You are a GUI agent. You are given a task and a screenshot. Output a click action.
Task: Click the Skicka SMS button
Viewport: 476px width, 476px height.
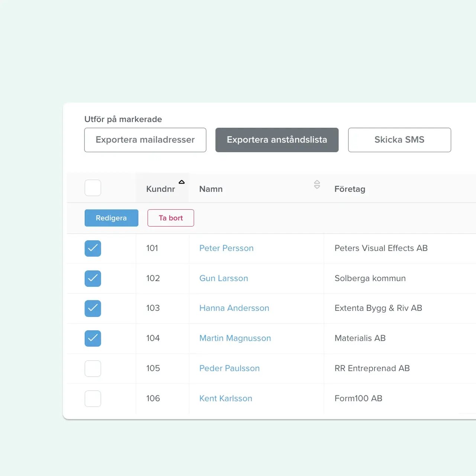399,140
